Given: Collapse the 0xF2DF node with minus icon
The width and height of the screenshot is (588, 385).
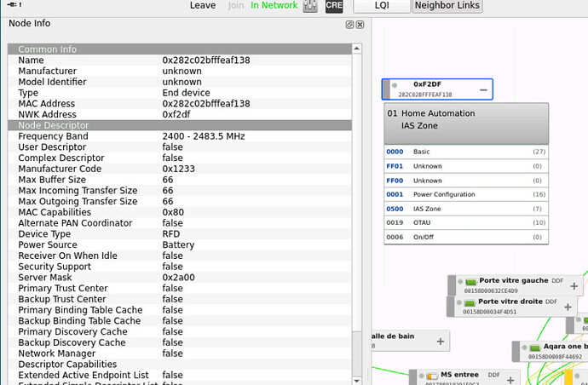Looking at the screenshot, I should [483, 90].
